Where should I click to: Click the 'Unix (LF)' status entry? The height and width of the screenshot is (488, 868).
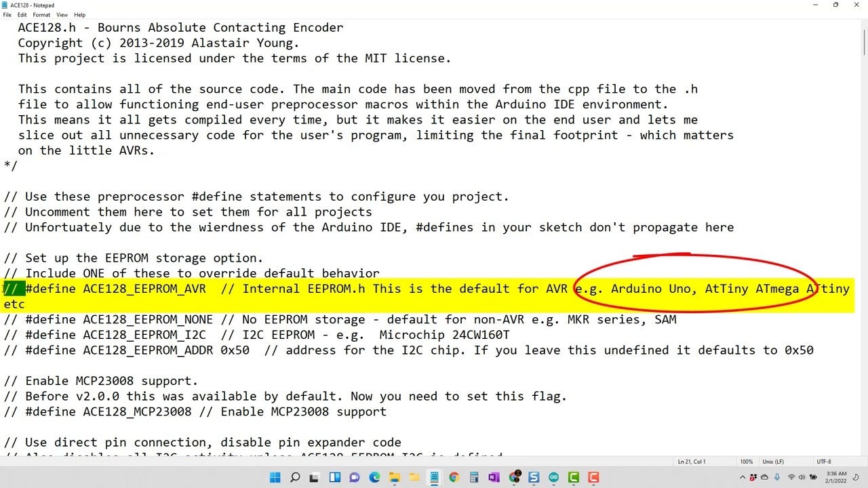pyautogui.click(x=773, y=462)
